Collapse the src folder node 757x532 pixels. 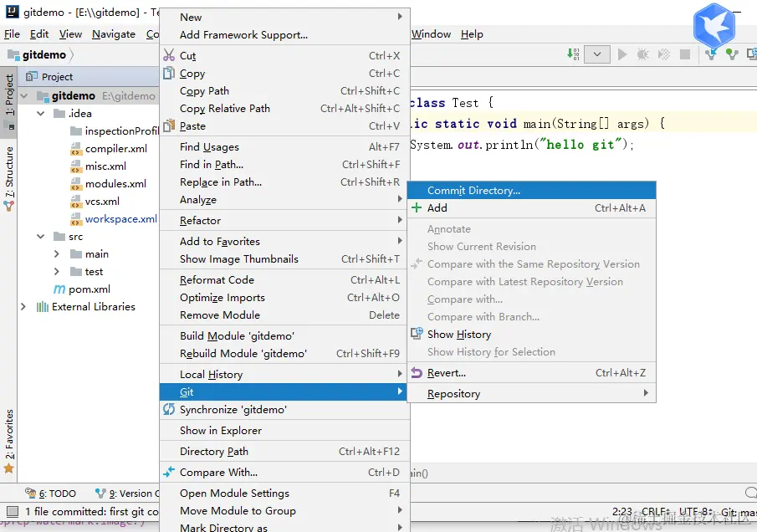[x=41, y=237]
